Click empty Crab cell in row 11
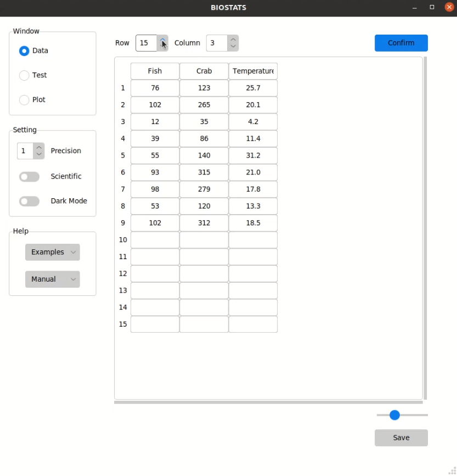 tap(204, 257)
